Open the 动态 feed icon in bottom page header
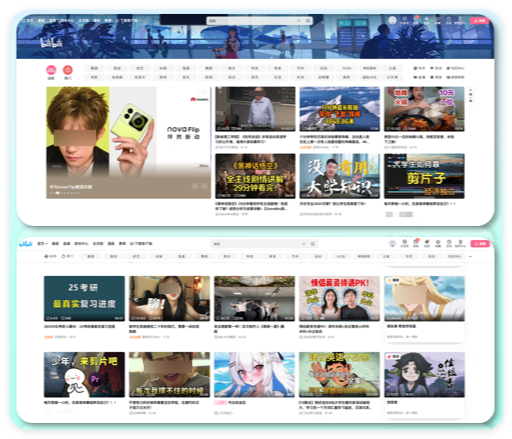This screenshot has height=439, width=512. [x=427, y=243]
